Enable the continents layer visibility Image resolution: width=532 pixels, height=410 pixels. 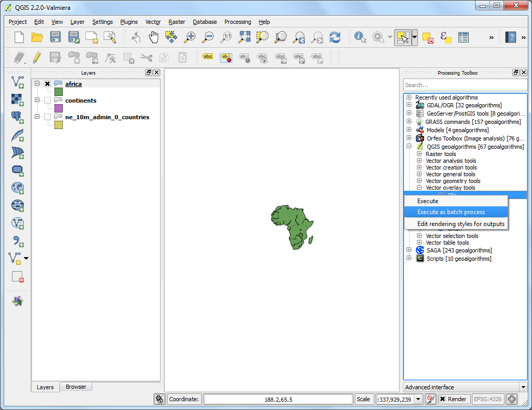point(48,101)
